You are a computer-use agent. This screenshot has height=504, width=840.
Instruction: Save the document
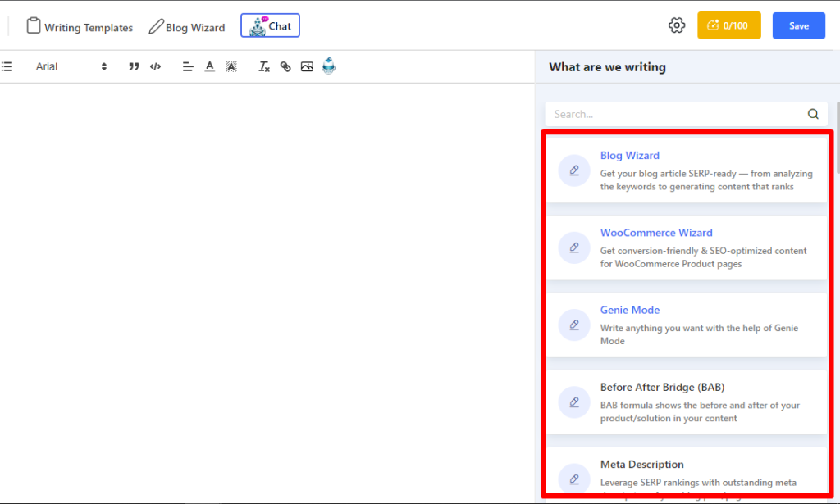tap(798, 25)
